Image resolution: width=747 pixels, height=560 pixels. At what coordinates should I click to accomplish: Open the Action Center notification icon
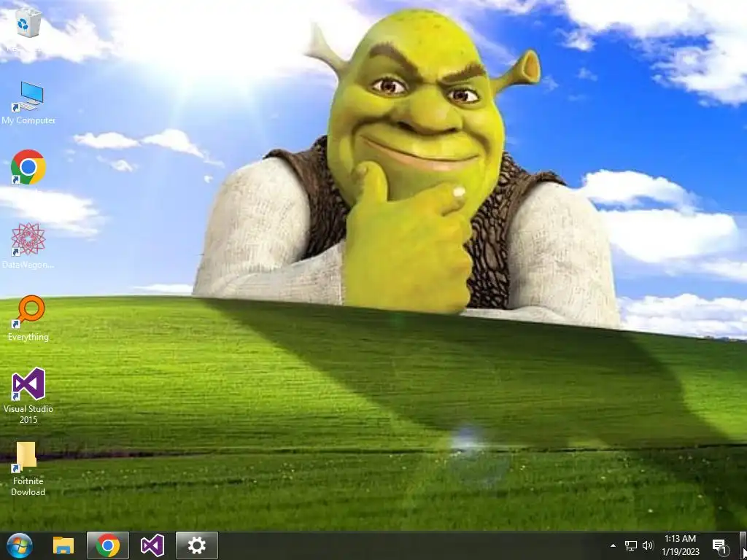pos(719,546)
